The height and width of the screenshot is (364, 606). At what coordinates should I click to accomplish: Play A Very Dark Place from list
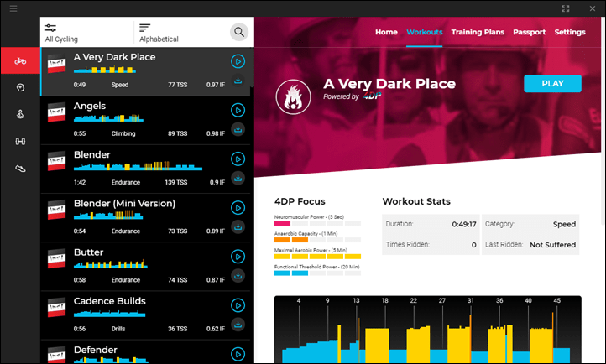tap(238, 61)
